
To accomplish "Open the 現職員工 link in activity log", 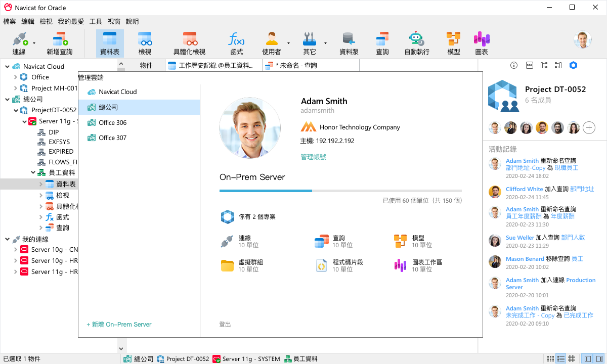I will (x=567, y=168).
